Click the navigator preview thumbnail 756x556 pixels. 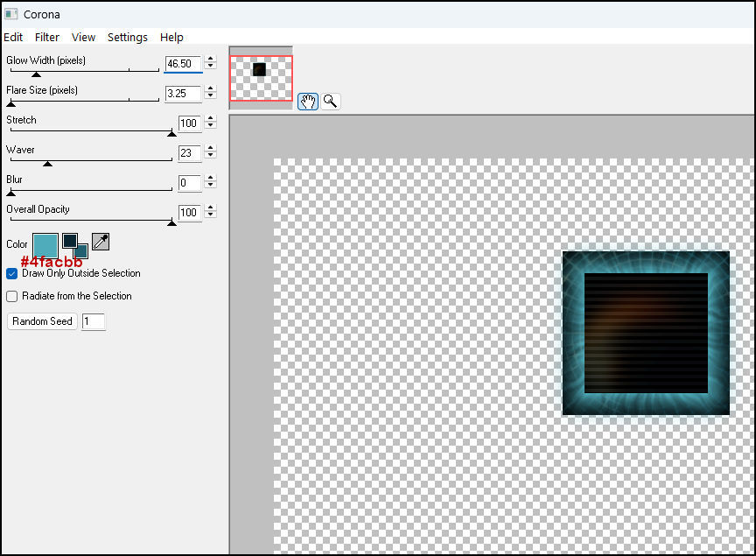pyautogui.click(x=261, y=78)
